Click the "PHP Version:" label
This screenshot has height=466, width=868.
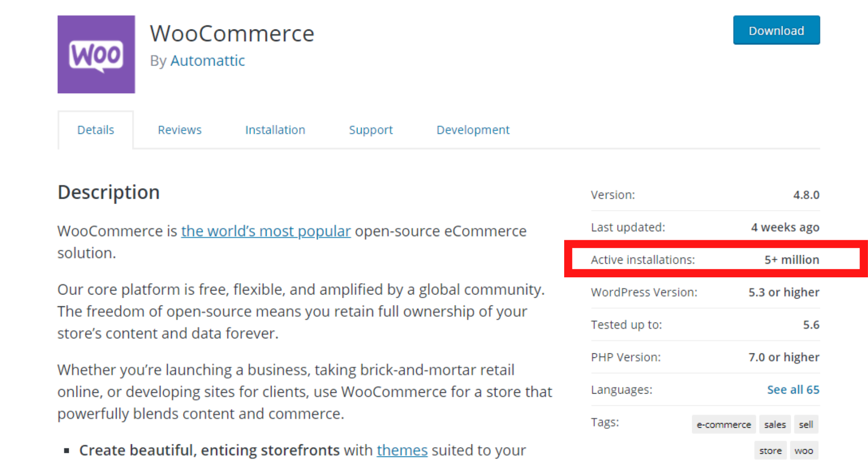click(626, 357)
